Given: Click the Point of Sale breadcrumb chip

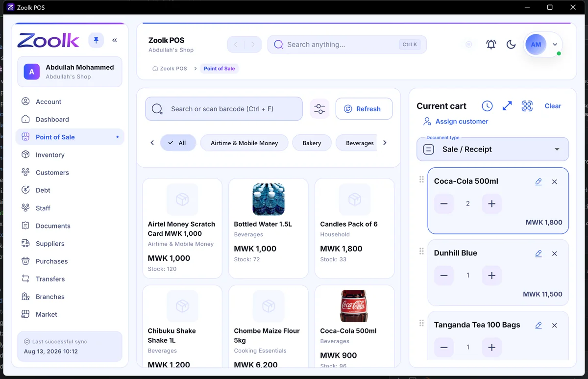Looking at the screenshot, I should click(x=219, y=69).
